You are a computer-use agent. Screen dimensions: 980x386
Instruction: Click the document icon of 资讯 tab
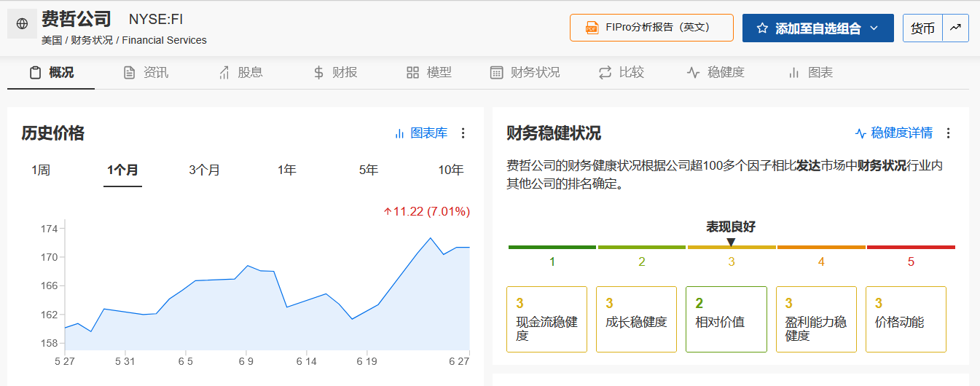pyautogui.click(x=129, y=73)
